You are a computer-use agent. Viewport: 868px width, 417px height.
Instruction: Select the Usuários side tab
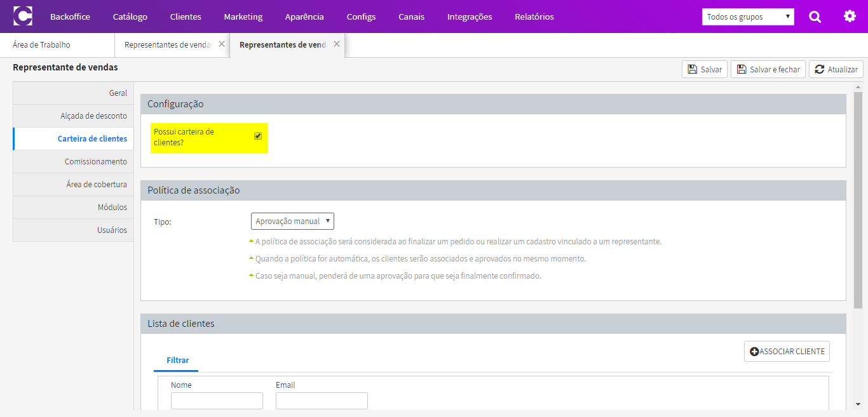tap(73, 230)
